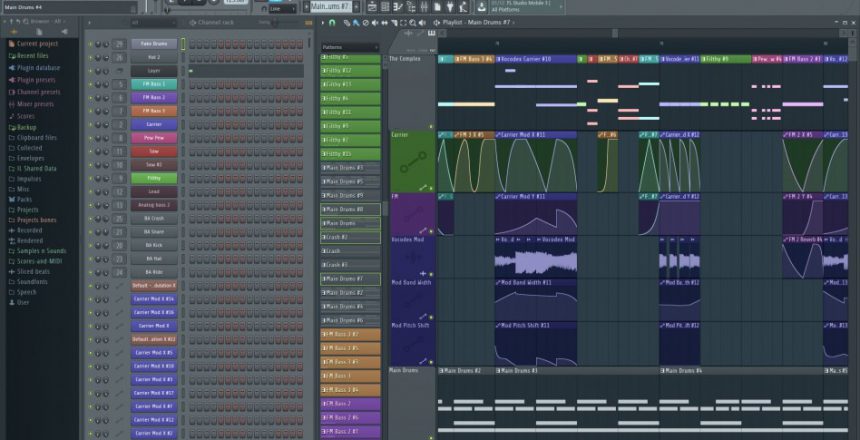The image size is (860, 440).
Task: Select the Delete tool in playlist toolbar
Action: (x=366, y=22)
